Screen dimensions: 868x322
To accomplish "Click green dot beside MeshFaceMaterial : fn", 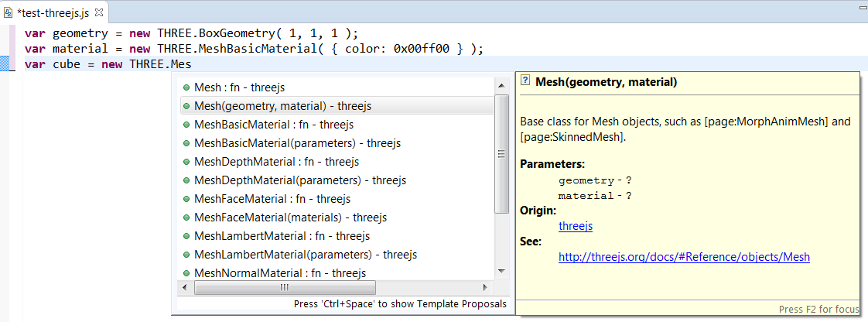I will click(x=186, y=199).
